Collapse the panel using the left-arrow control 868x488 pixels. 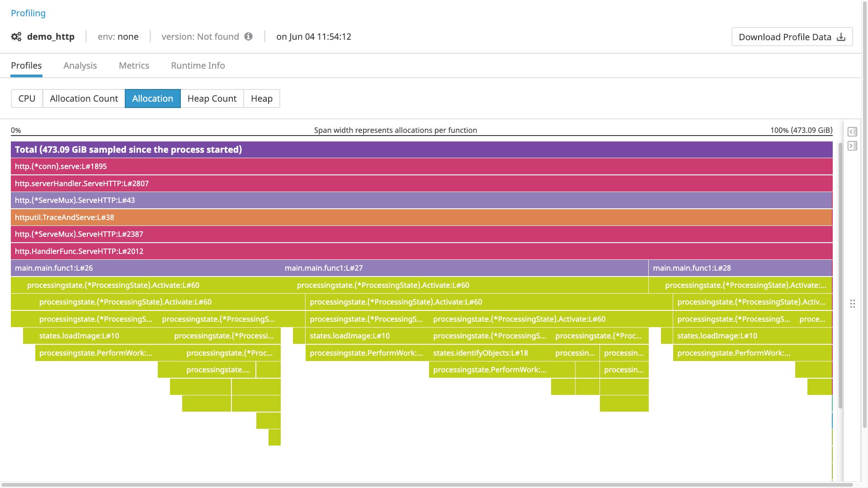click(852, 131)
